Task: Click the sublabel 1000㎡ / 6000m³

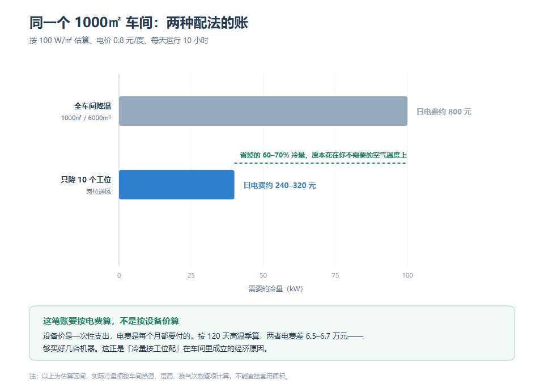Action: coord(86,118)
